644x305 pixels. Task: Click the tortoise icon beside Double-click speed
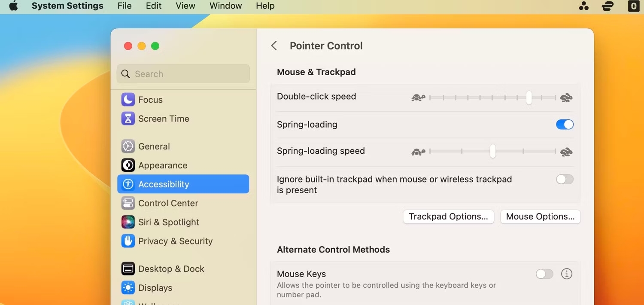[x=418, y=98]
